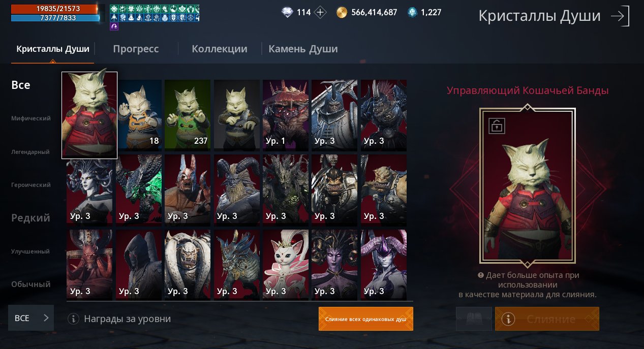Click the purple buff icon below the status bar
The image size is (644, 349).
coord(114,26)
